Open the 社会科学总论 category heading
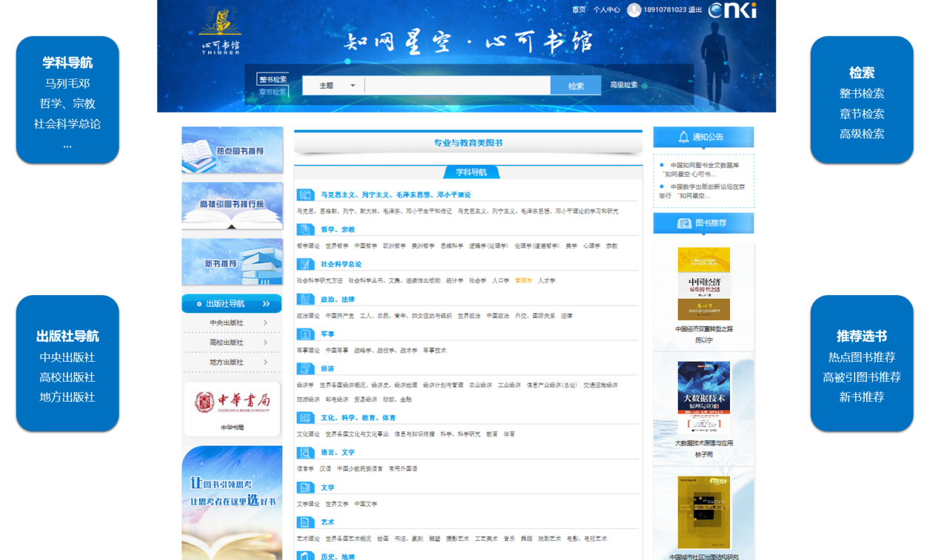This screenshot has width=938, height=560. coord(341,264)
